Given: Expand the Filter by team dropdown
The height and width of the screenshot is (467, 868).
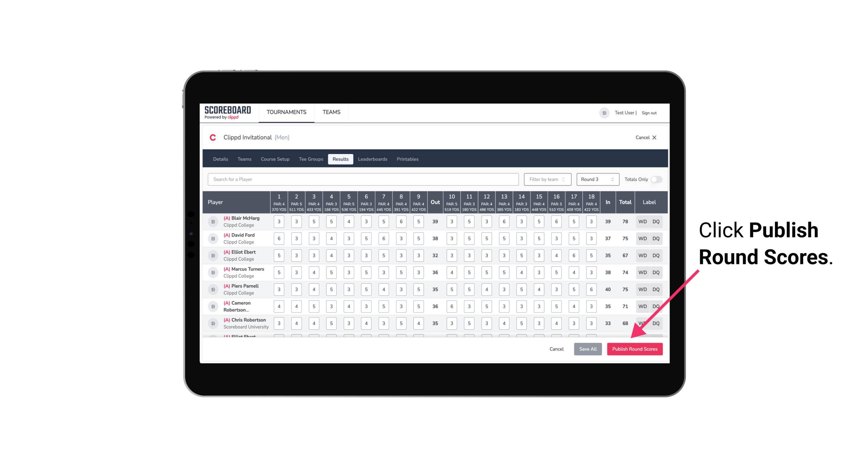Looking at the screenshot, I should [x=547, y=179].
